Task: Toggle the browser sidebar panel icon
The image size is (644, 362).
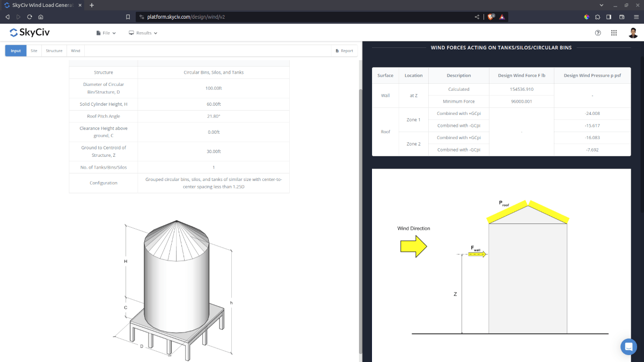Action: pyautogui.click(x=609, y=17)
